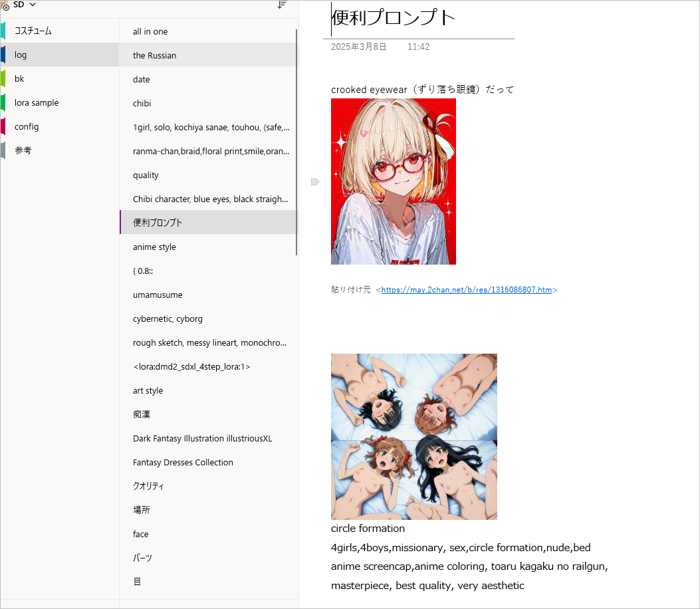Viewport: 700px width, 609px height.
Task: Select the config section
Action: [27, 126]
